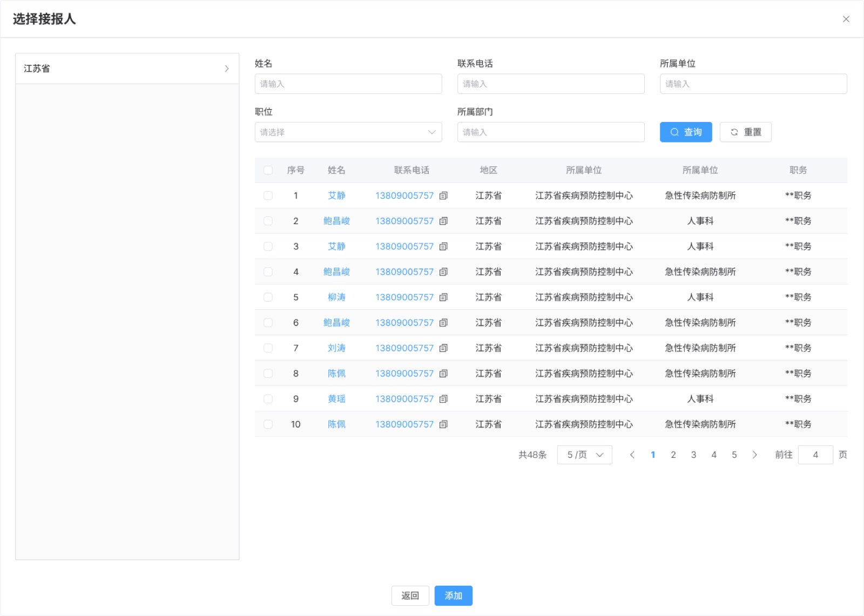Screen dimensions: 864x616
Task: Focus the 姓名 input field
Action: point(348,84)
